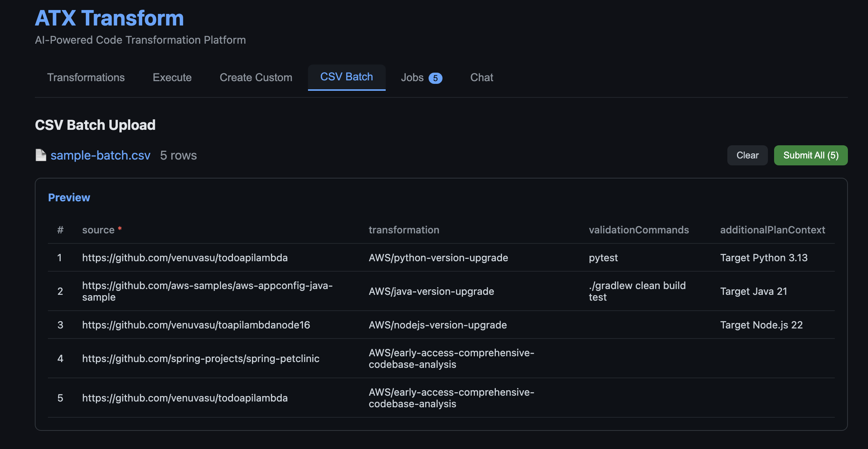Click ./gradlew clean build test cell
This screenshot has width=868, height=449.
637,291
